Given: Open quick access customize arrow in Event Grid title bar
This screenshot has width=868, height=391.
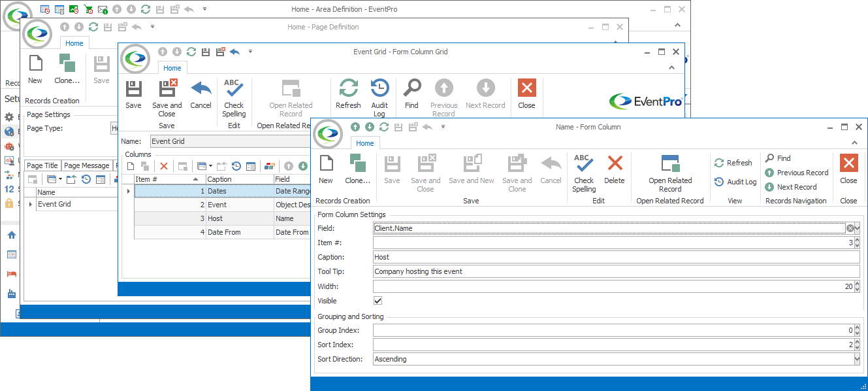Looking at the screenshot, I should (250, 52).
